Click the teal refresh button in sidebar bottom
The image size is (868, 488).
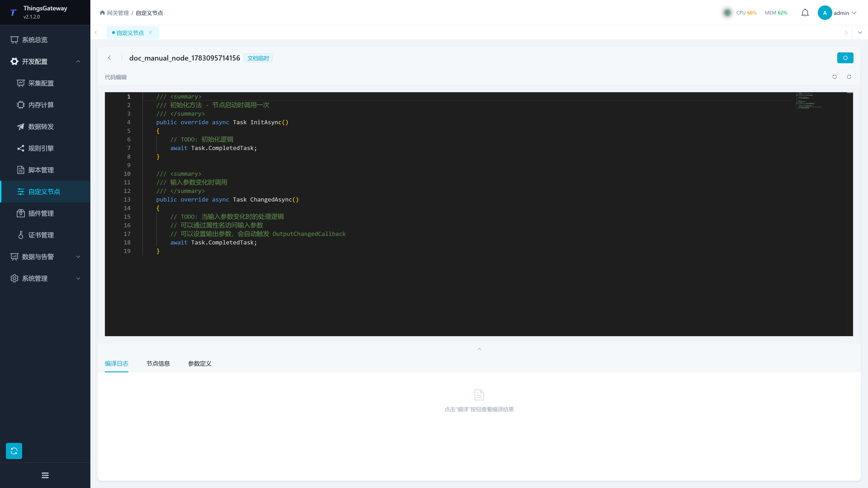coord(14,451)
